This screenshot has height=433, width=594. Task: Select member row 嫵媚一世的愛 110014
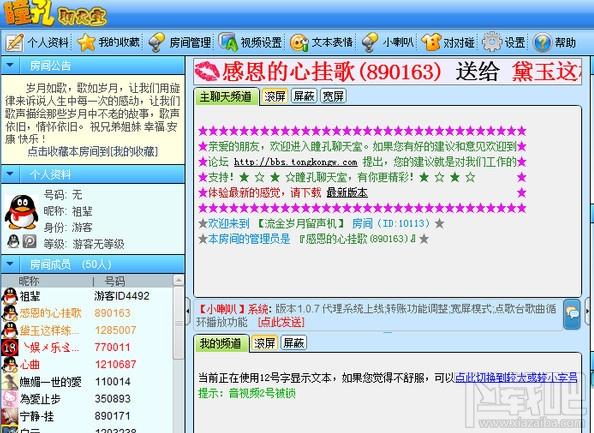[x=87, y=381]
